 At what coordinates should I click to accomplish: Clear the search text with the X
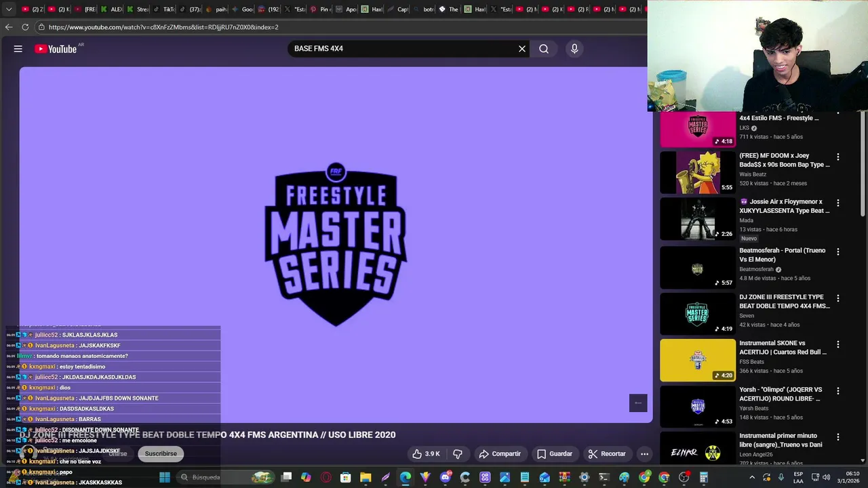click(x=522, y=49)
